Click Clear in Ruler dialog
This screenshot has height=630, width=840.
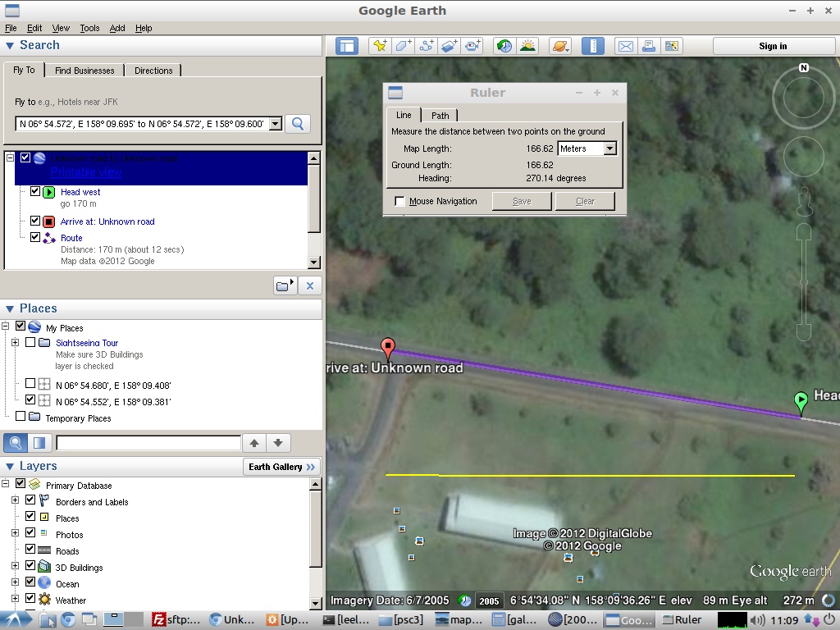[585, 202]
